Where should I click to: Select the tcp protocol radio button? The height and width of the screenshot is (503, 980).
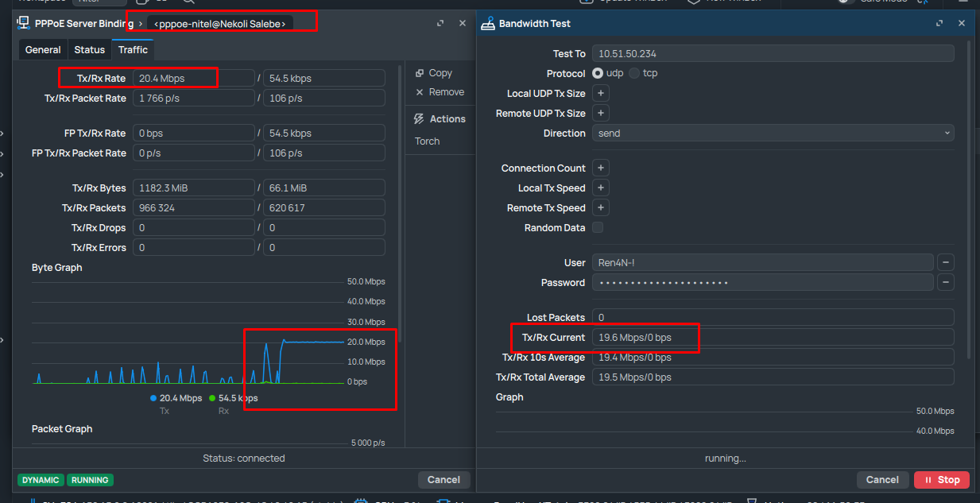(634, 73)
